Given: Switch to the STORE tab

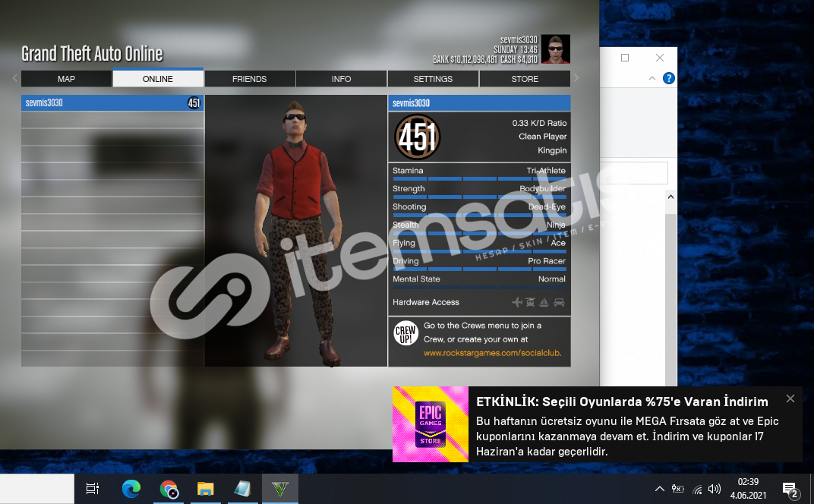Looking at the screenshot, I should pyautogui.click(x=525, y=79).
